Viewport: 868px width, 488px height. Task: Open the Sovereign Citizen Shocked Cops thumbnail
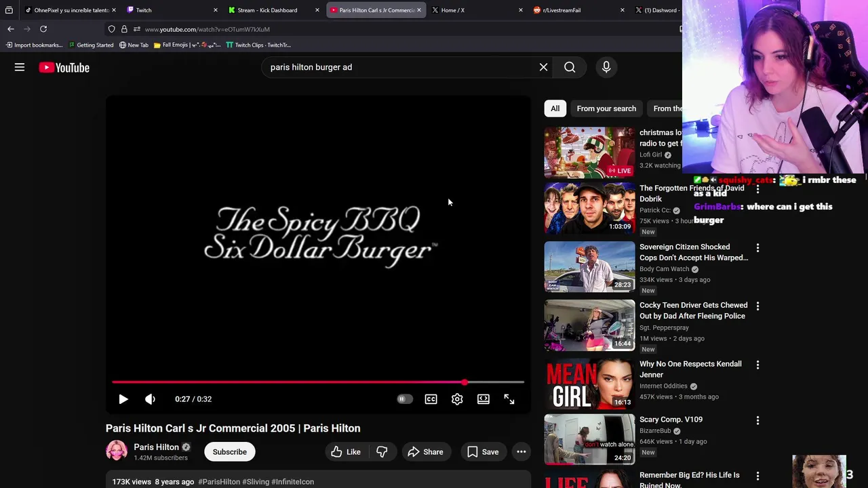589,266
